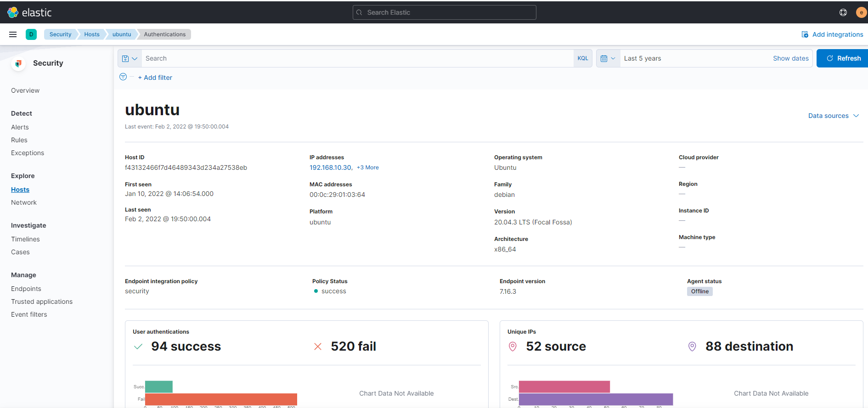Click the +3 More IP addresses link
The width and height of the screenshot is (868, 408).
pos(367,168)
